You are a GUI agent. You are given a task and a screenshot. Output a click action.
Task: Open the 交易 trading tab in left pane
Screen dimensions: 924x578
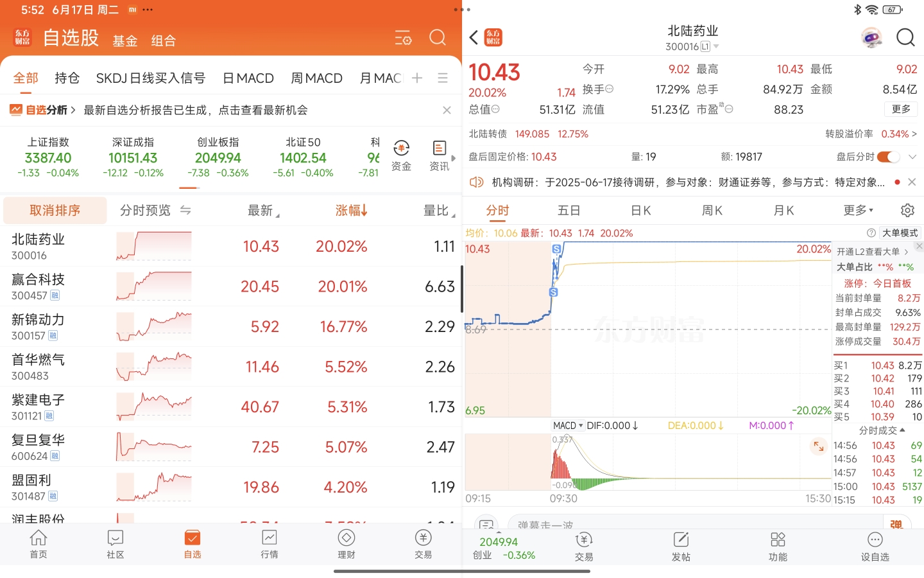pos(423,544)
